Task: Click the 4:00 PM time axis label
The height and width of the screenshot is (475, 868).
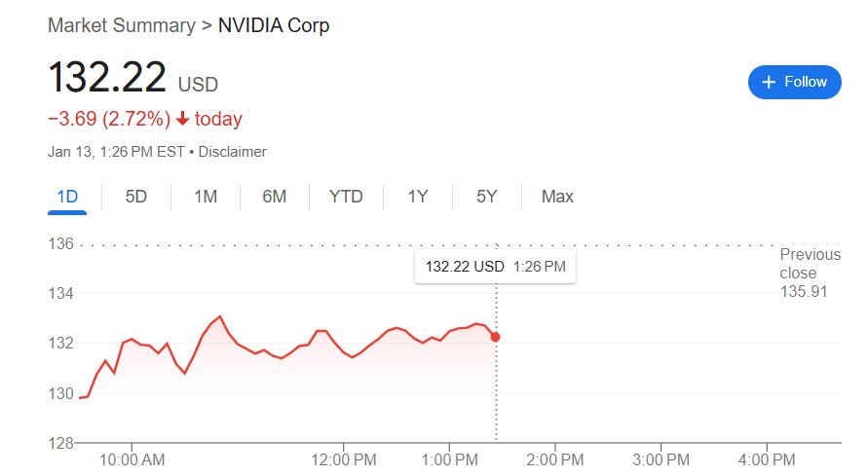Action: [767, 458]
